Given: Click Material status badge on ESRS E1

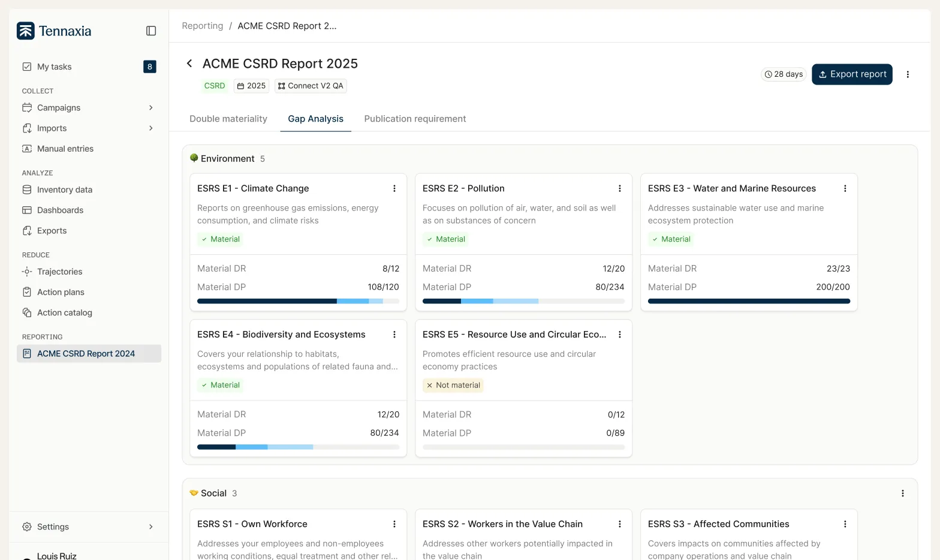Looking at the screenshot, I should [220, 239].
